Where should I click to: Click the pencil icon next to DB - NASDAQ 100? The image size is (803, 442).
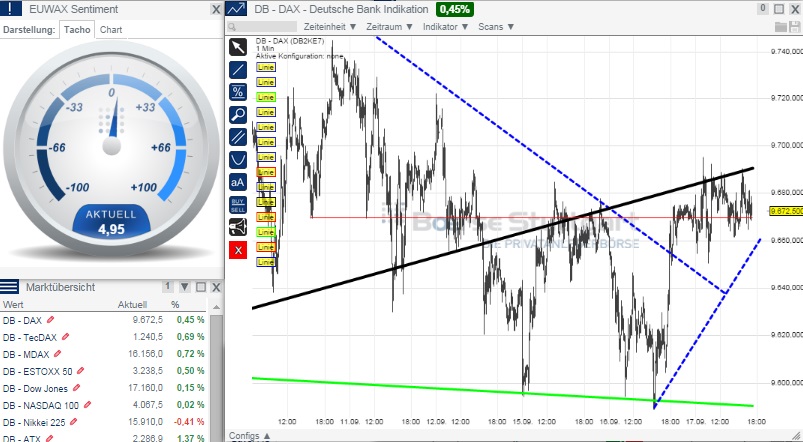87,405
